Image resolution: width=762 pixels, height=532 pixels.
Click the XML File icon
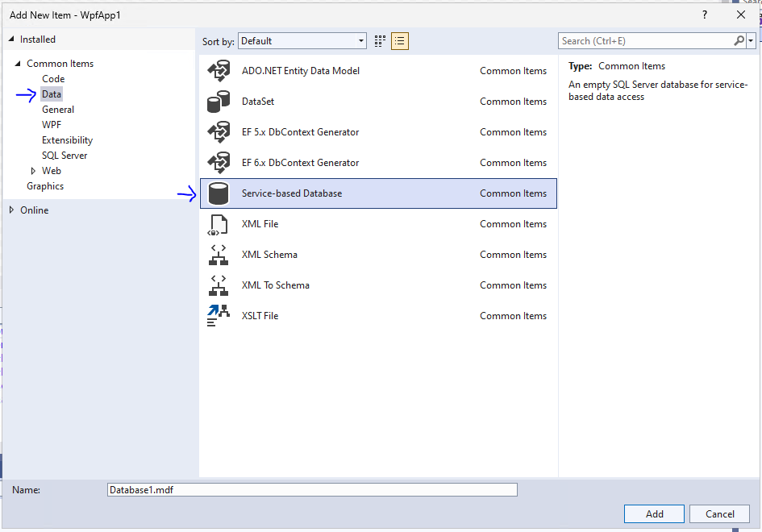[219, 224]
